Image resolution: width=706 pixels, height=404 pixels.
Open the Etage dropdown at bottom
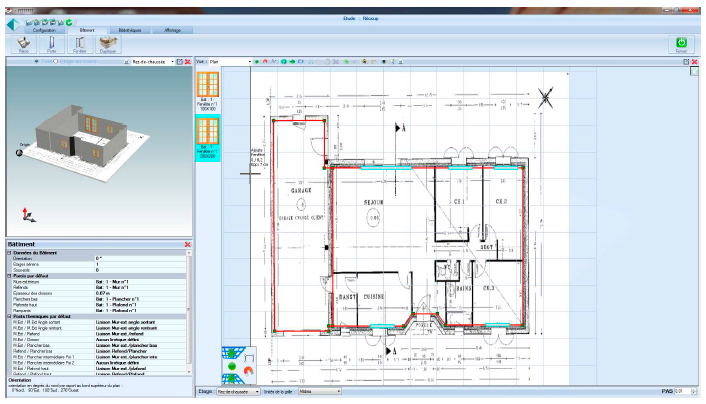coord(257,391)
